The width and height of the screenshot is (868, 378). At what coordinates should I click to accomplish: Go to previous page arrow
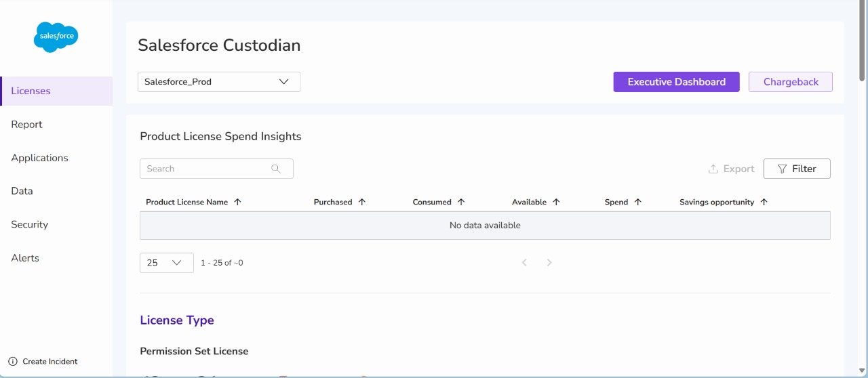point(524,263)
